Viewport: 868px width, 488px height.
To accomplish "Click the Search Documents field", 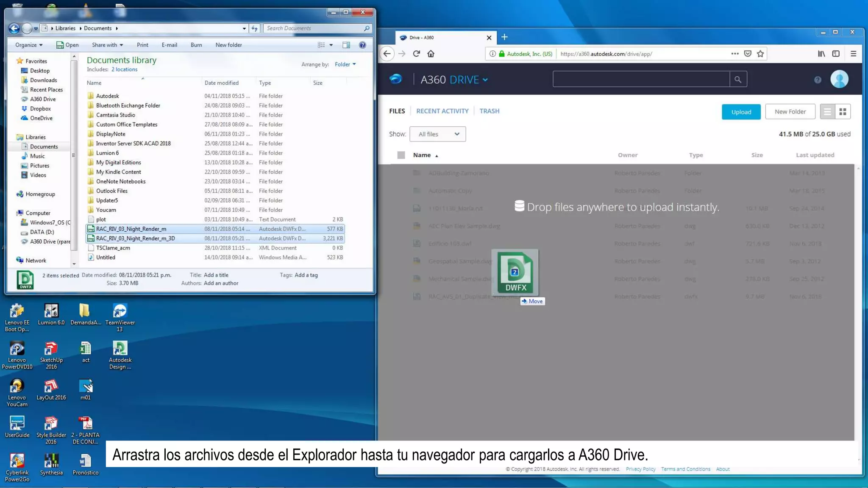I will coord(317,28).
